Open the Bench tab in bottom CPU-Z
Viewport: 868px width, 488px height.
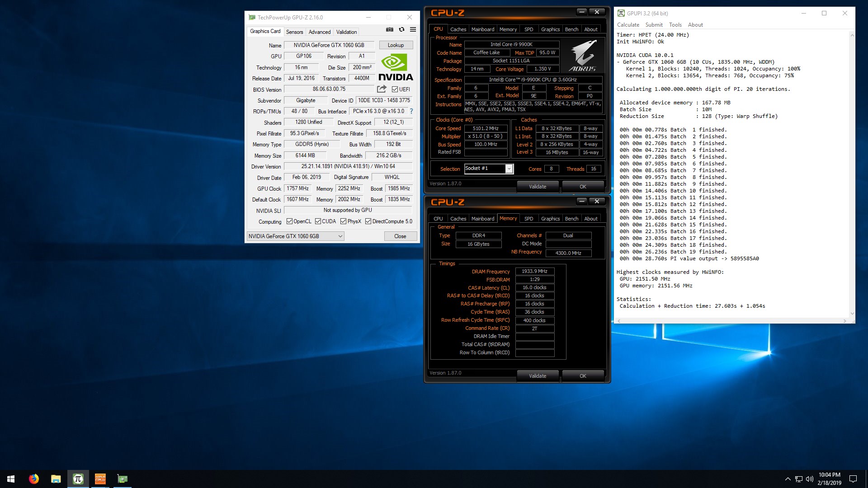[x=571, y=219]
